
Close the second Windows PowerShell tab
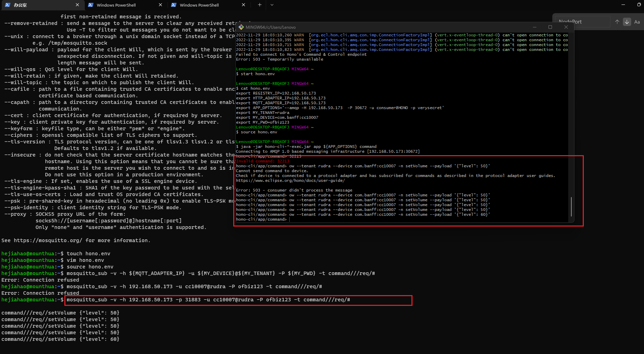coord(160,5)
